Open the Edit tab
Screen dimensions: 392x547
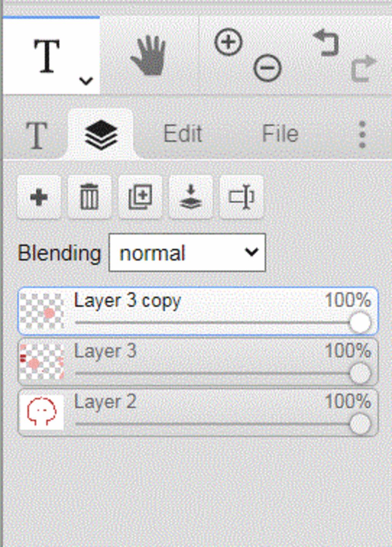coord(183,134)
